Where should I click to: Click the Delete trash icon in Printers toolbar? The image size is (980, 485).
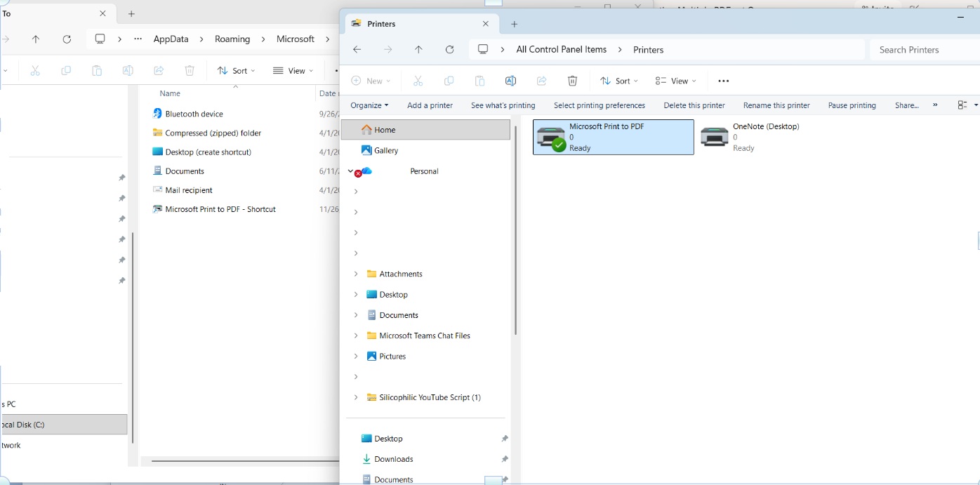(572, 81)
